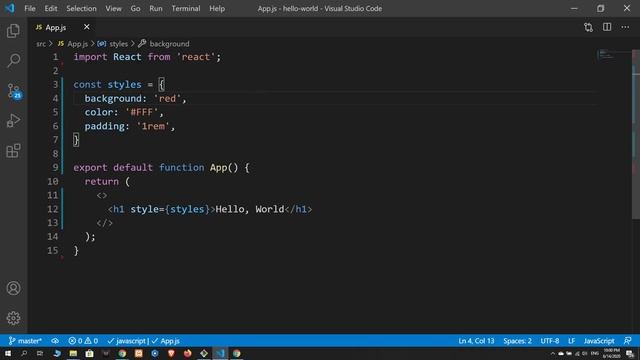Open the Edit menu
The width and height of the screenshot is (640, 360).
51,9
